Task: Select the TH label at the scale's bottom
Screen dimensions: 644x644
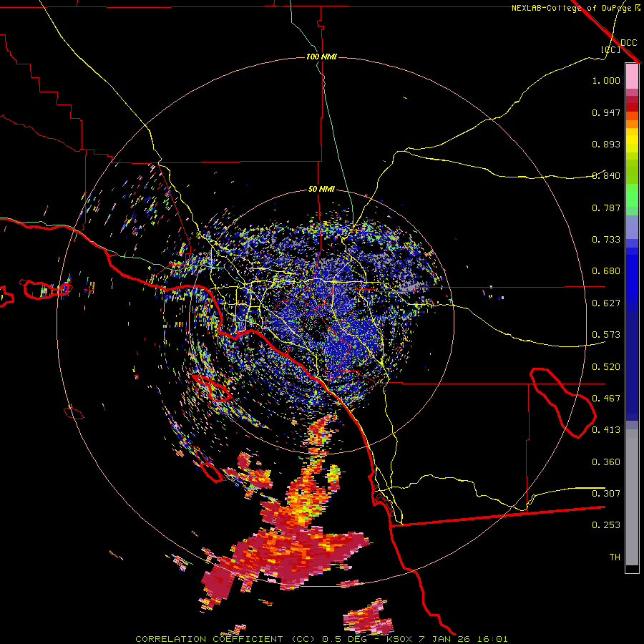Action: pyautogui.click(x=615, y=557)
